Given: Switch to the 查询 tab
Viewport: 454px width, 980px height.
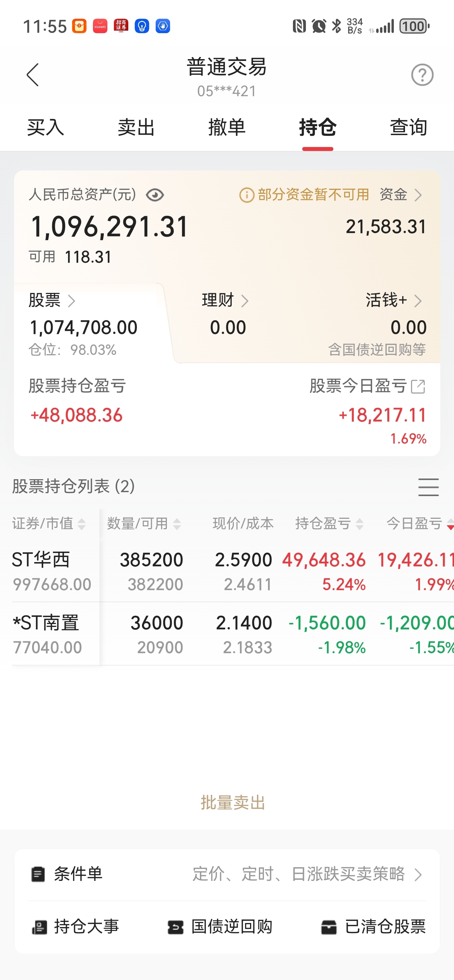Looking at the screenshot, I should 408,127.
